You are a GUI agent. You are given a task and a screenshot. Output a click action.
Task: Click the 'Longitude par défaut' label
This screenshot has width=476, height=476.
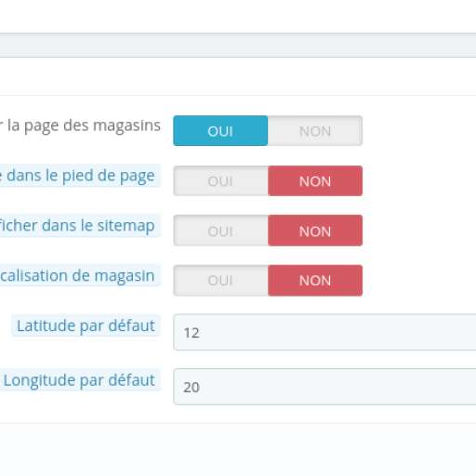tap(79, 380)
